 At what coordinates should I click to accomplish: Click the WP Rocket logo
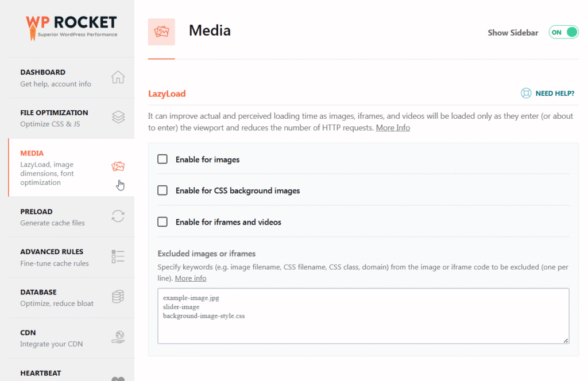coord(71,25)
